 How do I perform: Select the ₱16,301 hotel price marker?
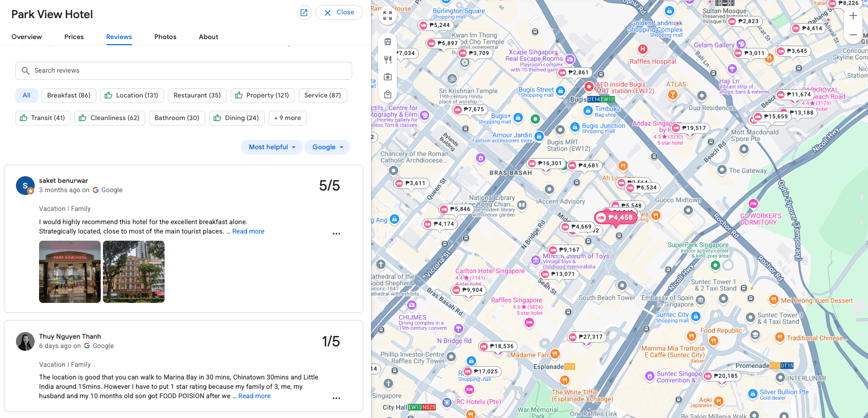click(x=545, y=164)
